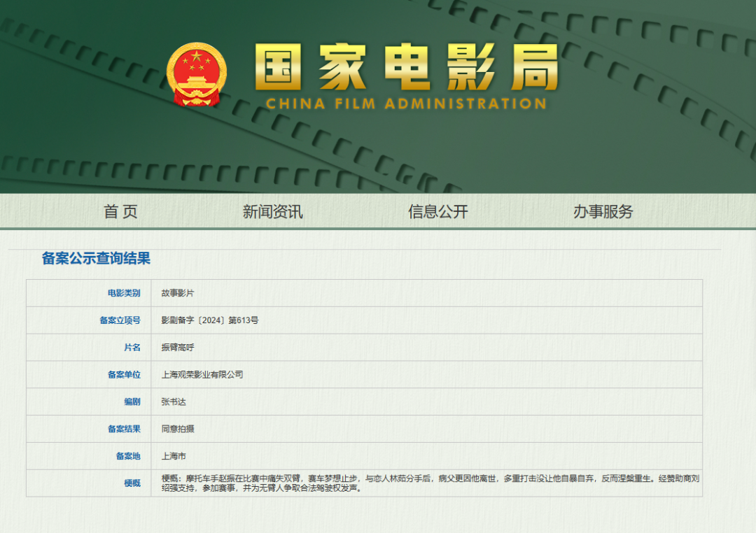Click the 备案地 row label

pos(128,456)
